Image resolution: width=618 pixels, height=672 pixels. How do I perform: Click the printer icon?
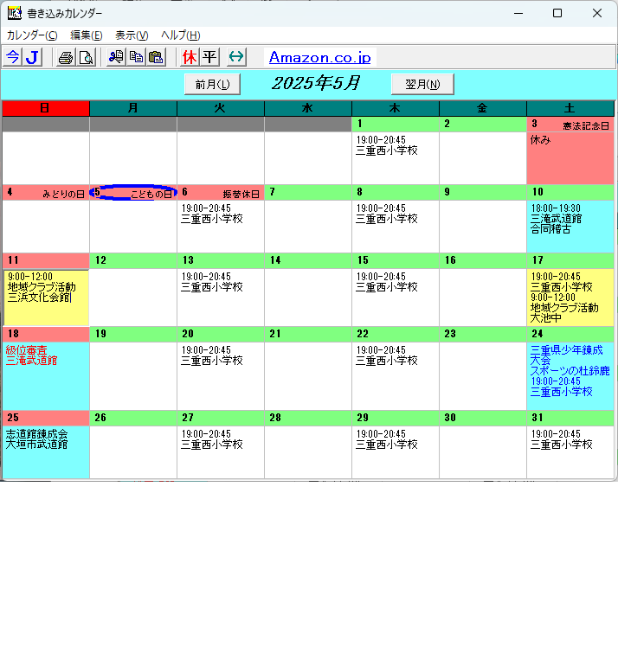66,57
